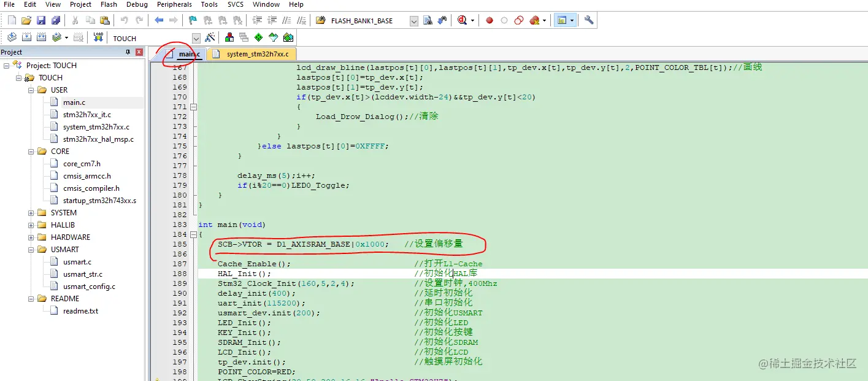Viewport: 868px width, 381px height.
Task: Indent the selected text using the indent icon
Action: pyautogui.click(x=257, y=20)
